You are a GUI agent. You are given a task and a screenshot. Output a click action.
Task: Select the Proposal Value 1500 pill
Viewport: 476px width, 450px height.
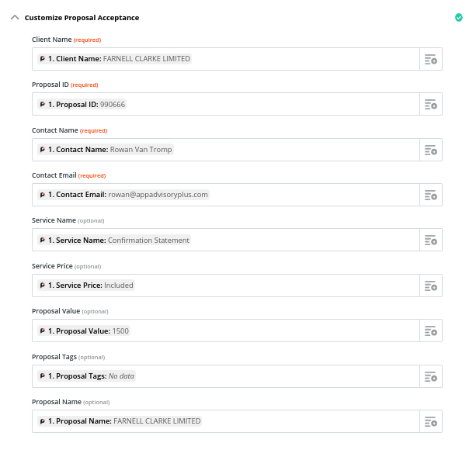(84, 331)
